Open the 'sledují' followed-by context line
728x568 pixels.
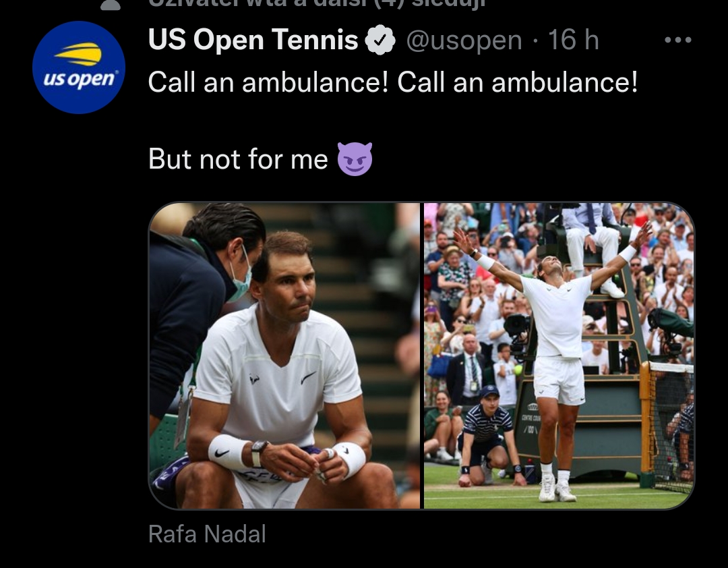[x=317, y=4]
